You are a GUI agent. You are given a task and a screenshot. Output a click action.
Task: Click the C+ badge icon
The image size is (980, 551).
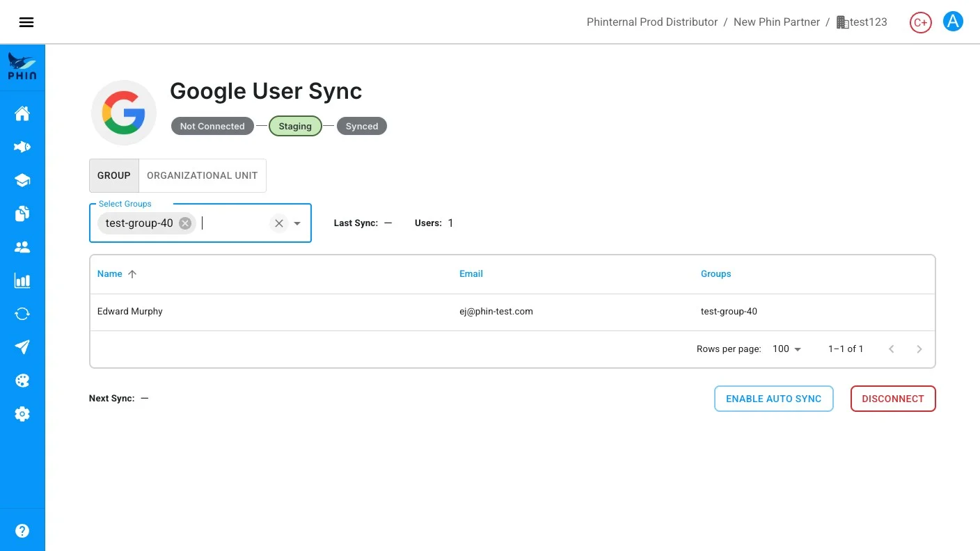pyautogui.click(x=921, y=22)
